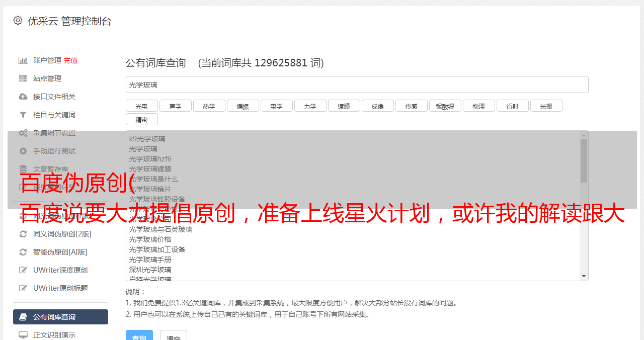This screenshot has height=340, width=644.
Task: Select k9光学玻璃 in the results list
Action: tap(147, 139)
